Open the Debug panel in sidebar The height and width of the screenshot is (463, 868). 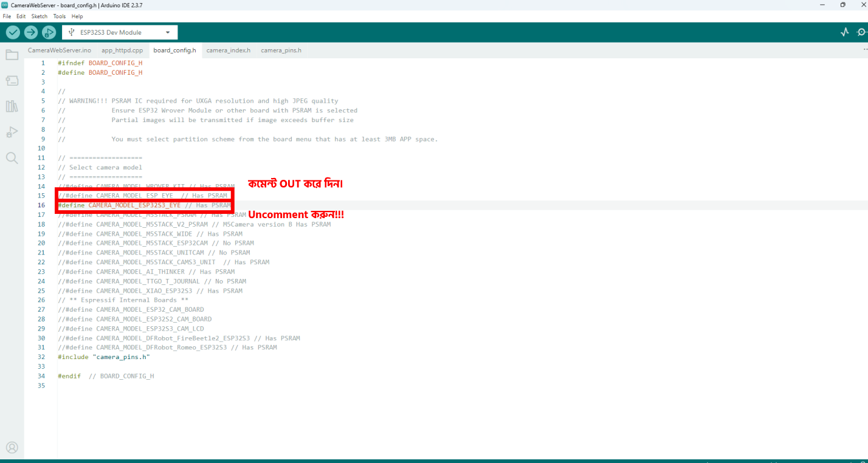[12, 132]
